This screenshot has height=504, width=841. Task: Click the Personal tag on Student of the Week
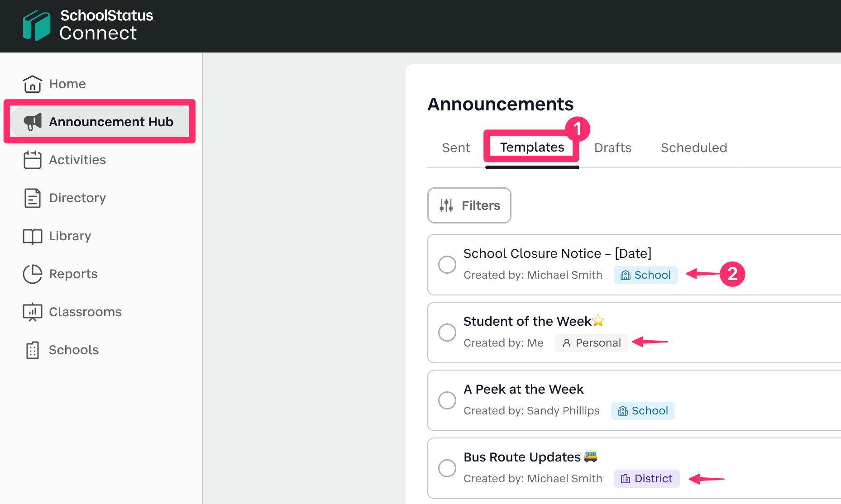(591, 343)
